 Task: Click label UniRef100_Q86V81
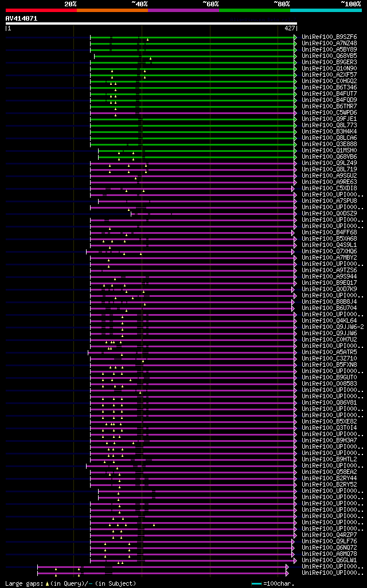(329, 402)
